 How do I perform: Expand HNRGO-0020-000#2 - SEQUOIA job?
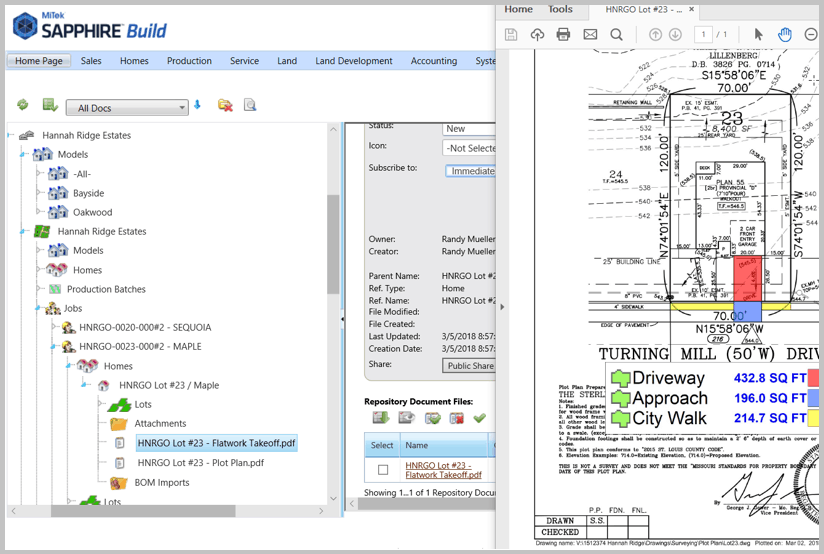tap(54, 326)
